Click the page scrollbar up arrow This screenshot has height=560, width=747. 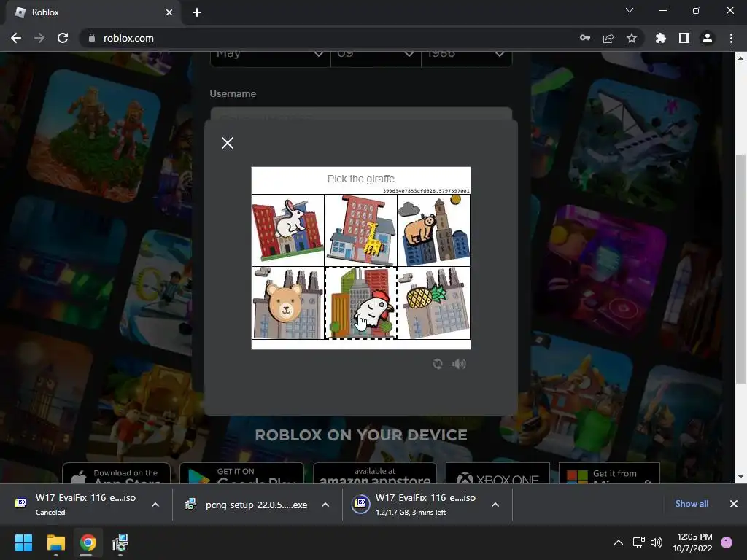pos(740,58)
